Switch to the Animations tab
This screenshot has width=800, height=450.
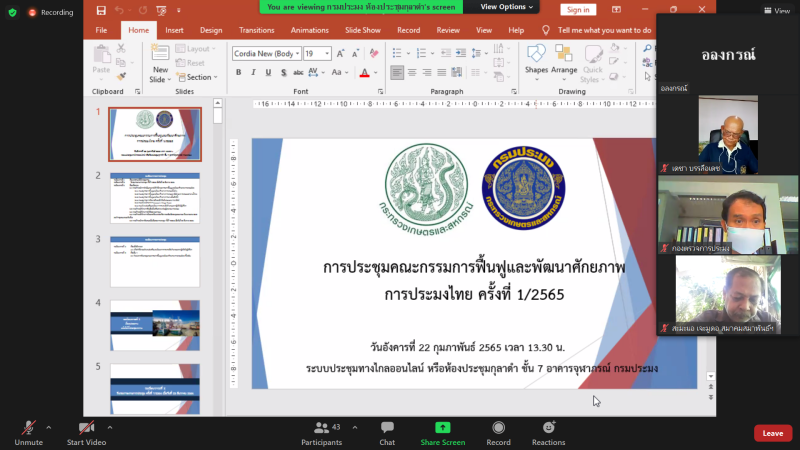click(309, 30)
